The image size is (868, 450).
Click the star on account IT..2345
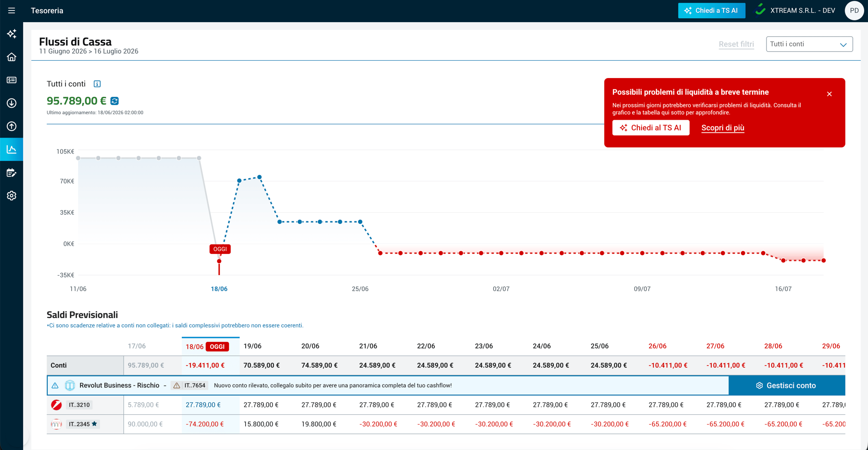[x=94, y=424]
